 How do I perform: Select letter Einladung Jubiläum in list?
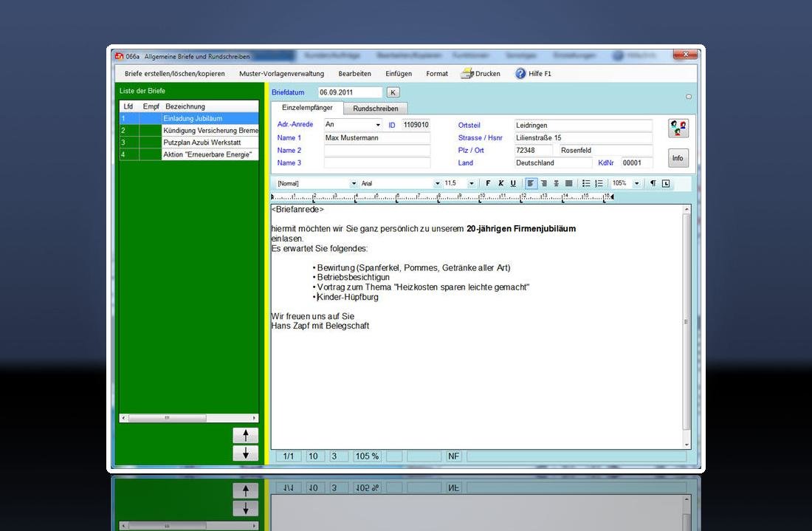(189, 119)
